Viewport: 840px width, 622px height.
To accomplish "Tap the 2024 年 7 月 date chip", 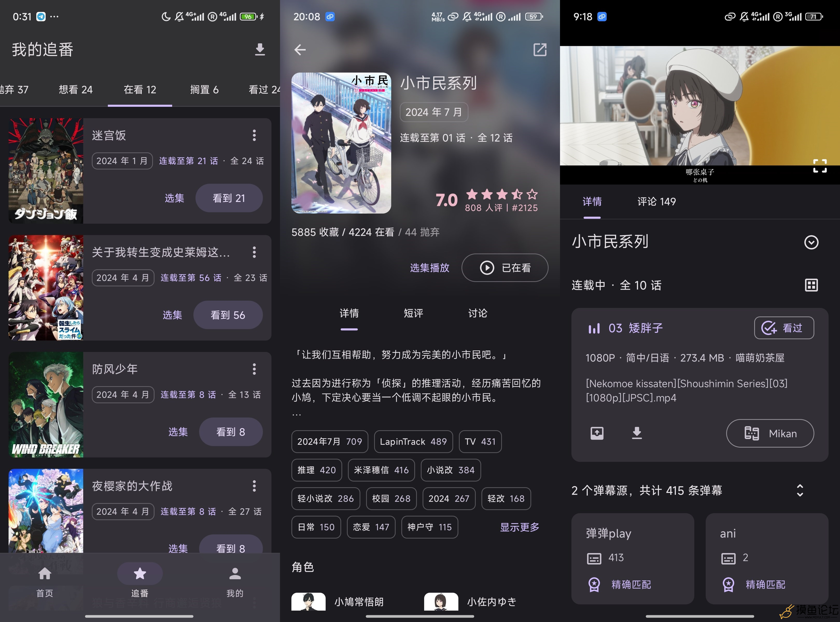I will tap(433, 112).
